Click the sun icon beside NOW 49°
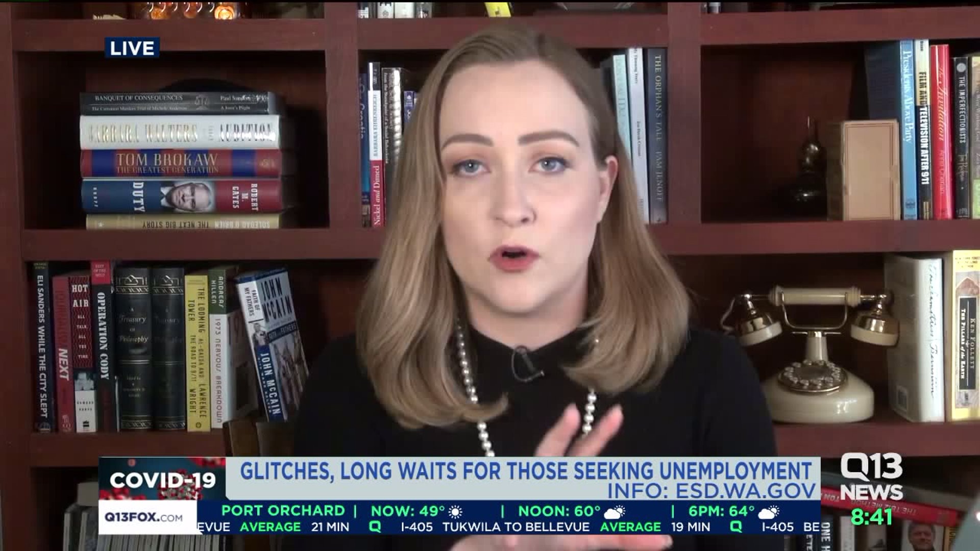Viewport: 980px width, 551px height. pos(455,511)
